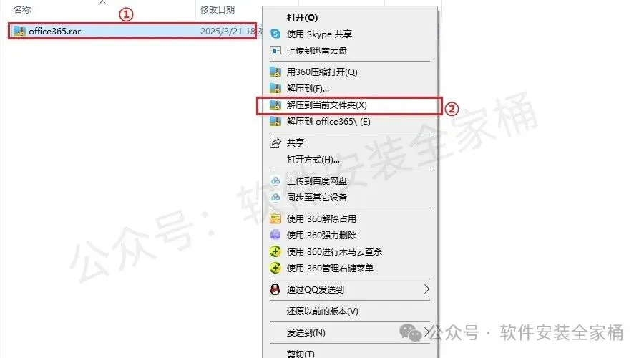Sort by the 名称 column header
Viewport: 644px width, 358px height.
point(22,9)
